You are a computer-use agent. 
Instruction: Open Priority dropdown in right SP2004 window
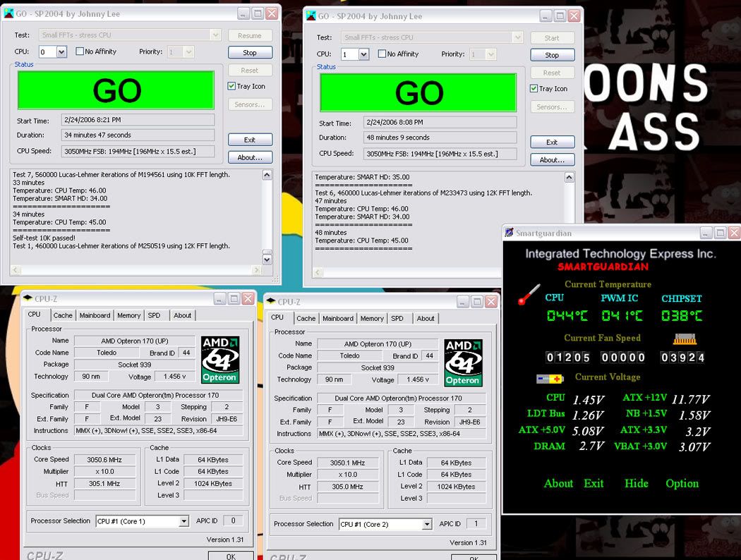[x=491, y=54]
